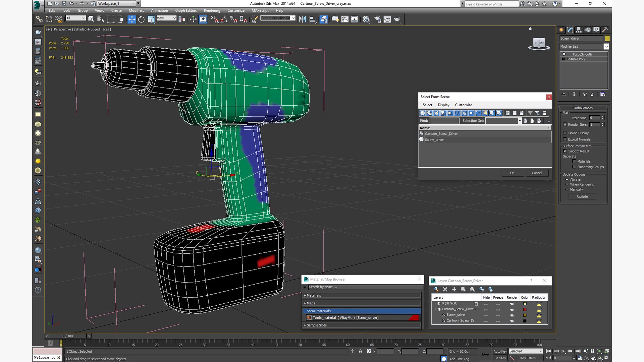Open Create Selection Set dropdown
The width and height of the screenshot is (644, 362).
278,18
